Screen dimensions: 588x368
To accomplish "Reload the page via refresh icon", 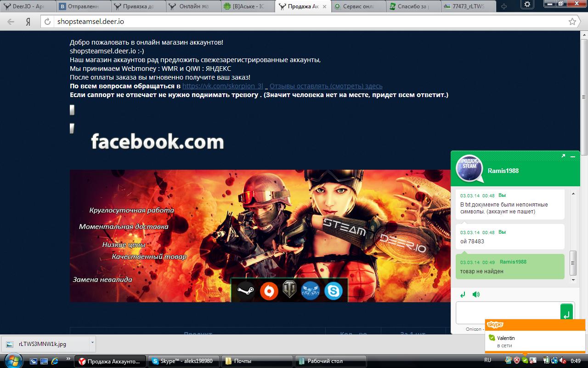I will click(x=48, y=22).
